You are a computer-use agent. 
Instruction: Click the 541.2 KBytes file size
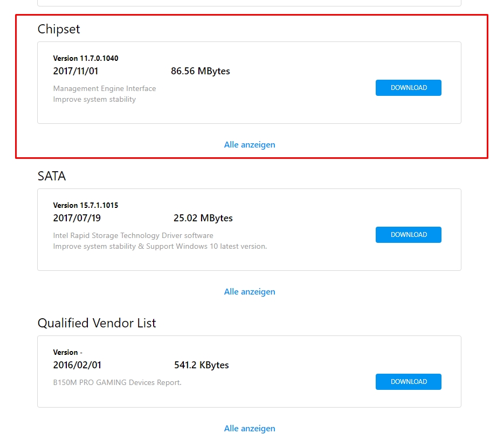tap(202, 365)
